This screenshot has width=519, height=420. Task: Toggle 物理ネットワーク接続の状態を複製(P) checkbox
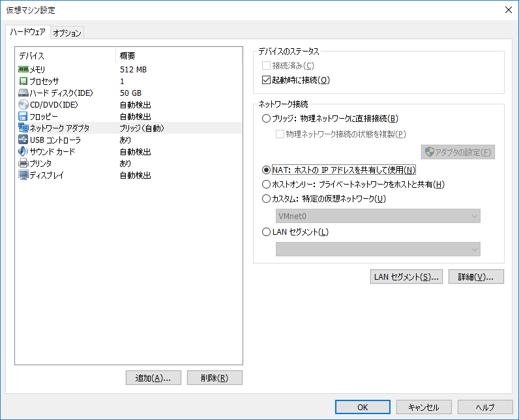coord(280,134)
